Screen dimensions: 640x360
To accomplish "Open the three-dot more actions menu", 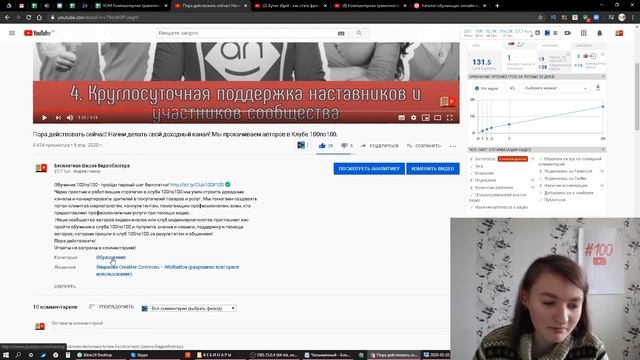I will [x=453, y=146].
